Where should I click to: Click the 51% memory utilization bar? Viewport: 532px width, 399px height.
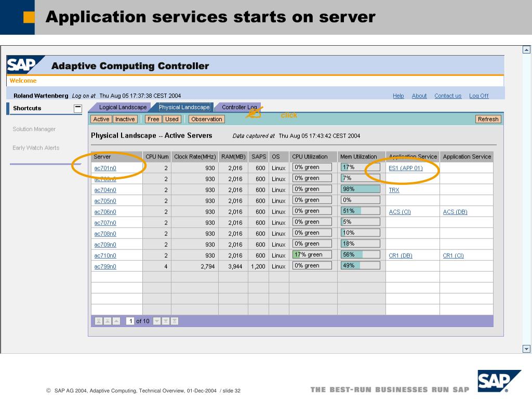pos(361,211)
